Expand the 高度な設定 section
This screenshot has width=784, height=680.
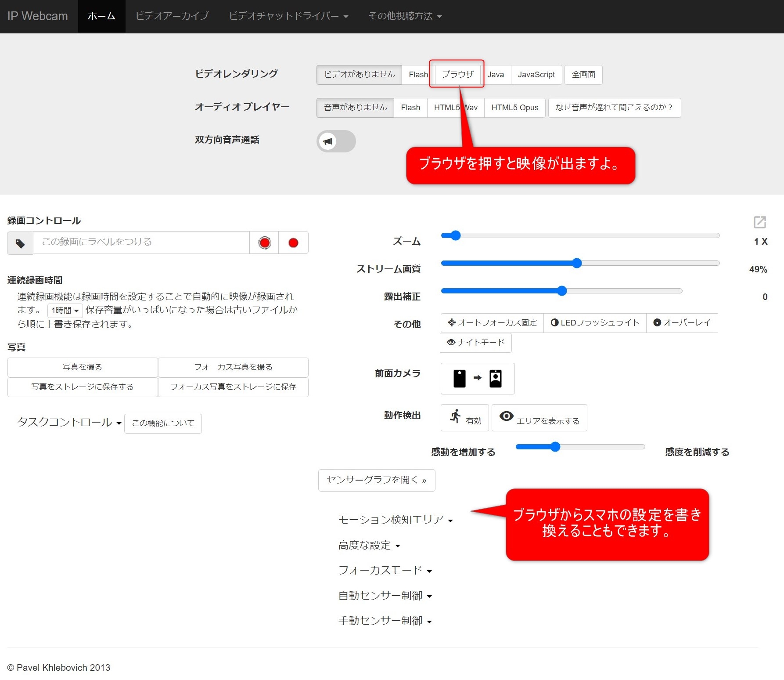point(369,546)
